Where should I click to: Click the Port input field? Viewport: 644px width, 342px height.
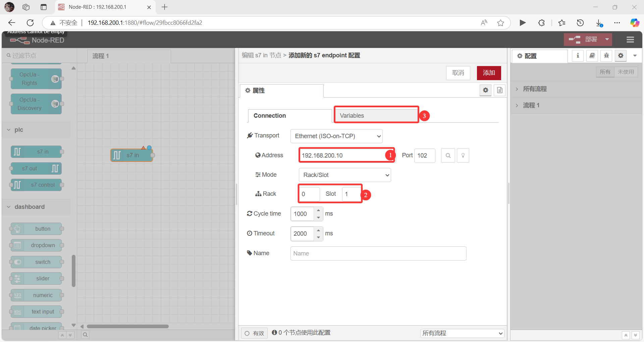click(424, 156)
